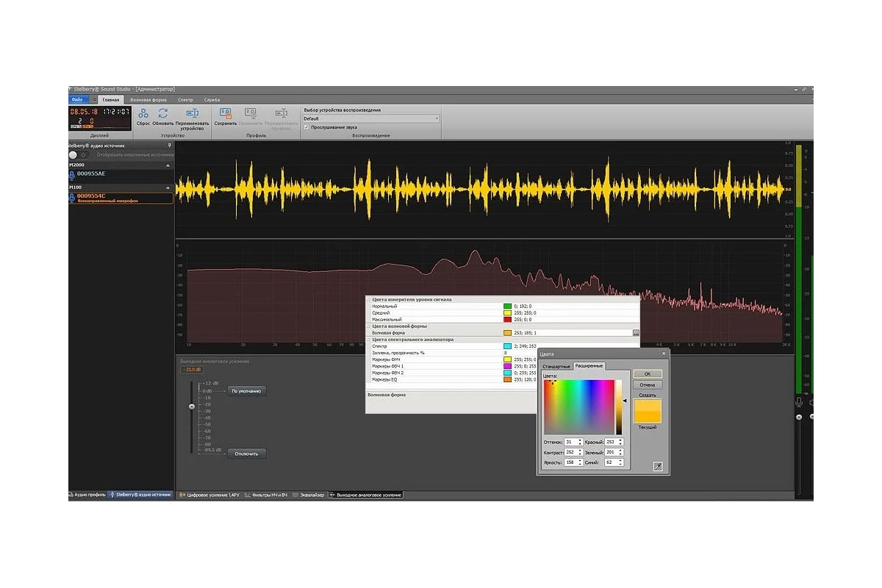Click the Яркость spinner arrows
The image size is (882, 588).
[x=580, y=462]
